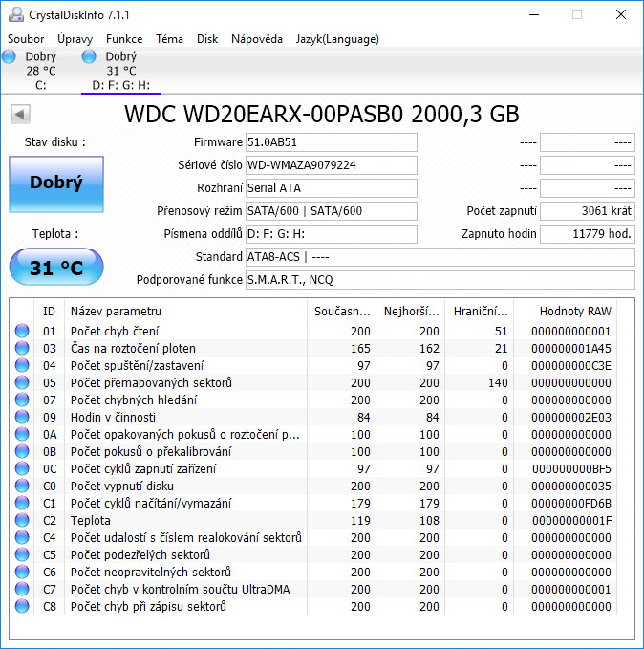Select row text Počet chyb při zápisu sektorů

(148, 606)
